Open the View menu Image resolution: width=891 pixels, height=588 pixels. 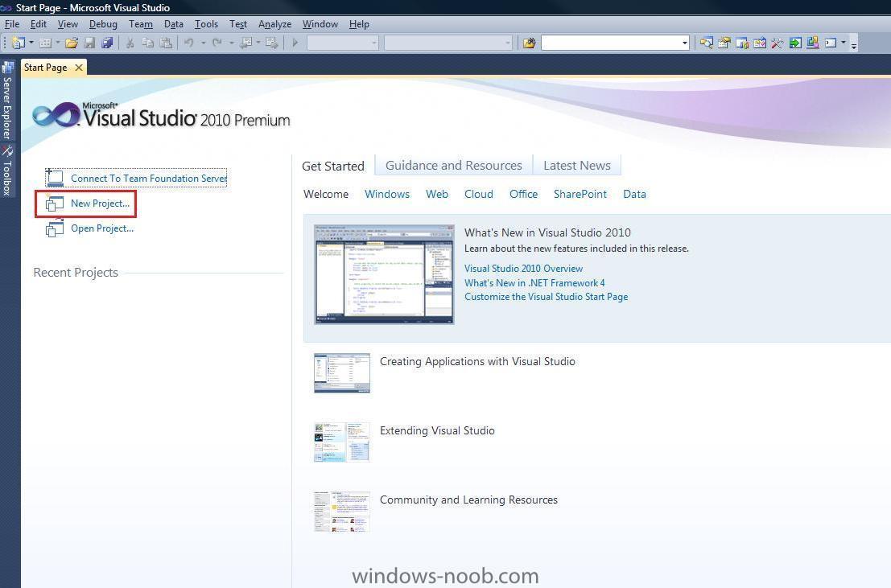68,24
